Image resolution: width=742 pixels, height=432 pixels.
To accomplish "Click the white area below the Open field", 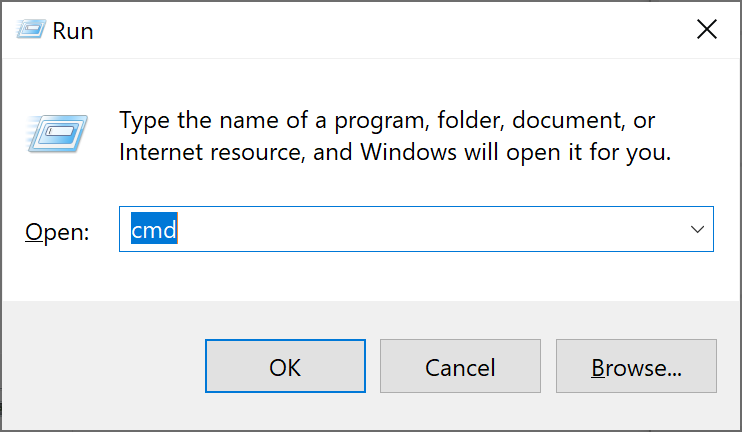I will tap(371, 277).
